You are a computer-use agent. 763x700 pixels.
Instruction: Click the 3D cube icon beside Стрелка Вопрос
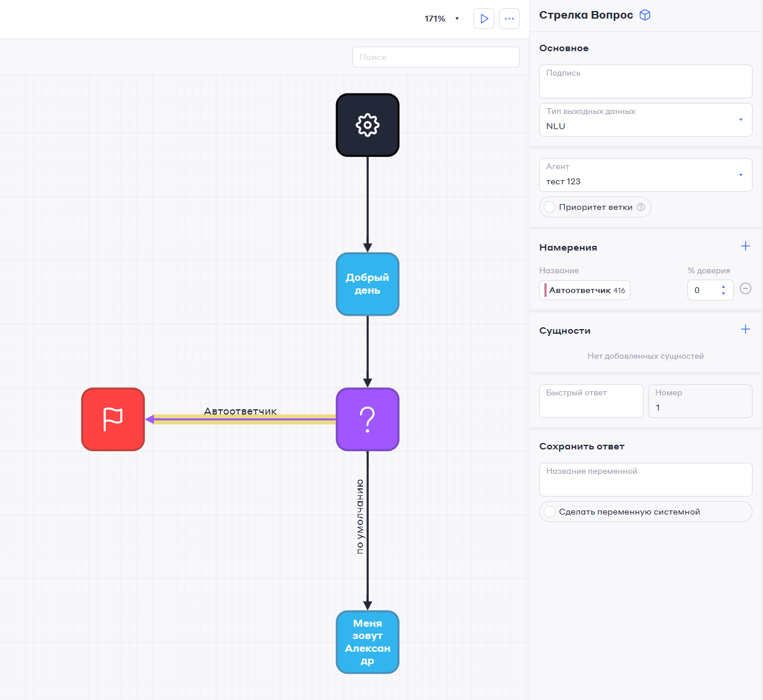click(x=645, y=15)
